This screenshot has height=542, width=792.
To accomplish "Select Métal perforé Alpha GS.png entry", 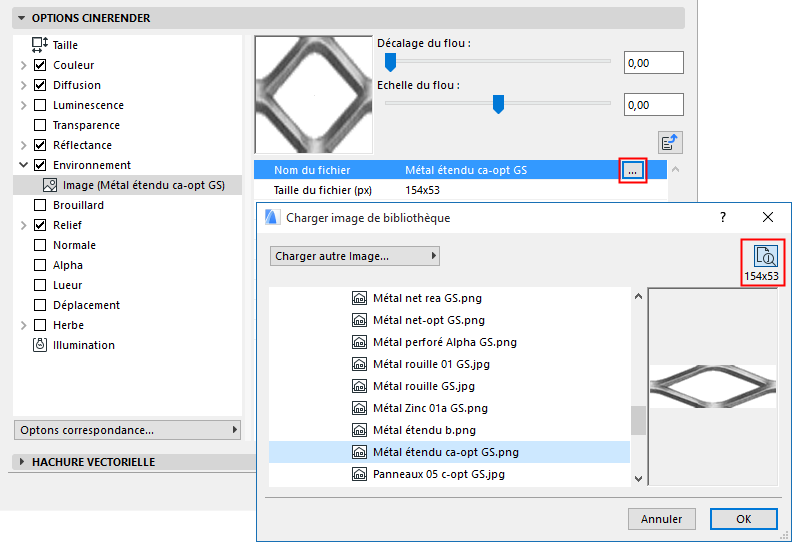I will pos(450,342).
